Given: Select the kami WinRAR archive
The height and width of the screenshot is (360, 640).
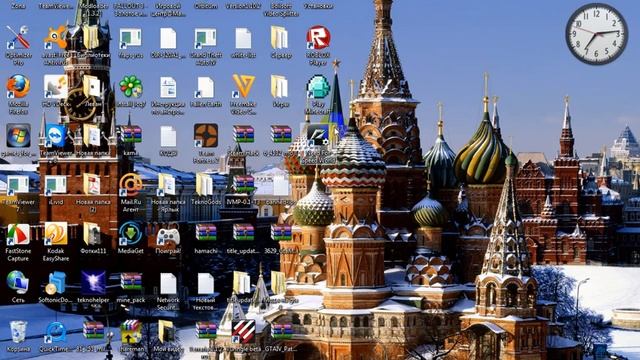Looking at the screenshot, I should pyautogui.click(x=131, y=134).
